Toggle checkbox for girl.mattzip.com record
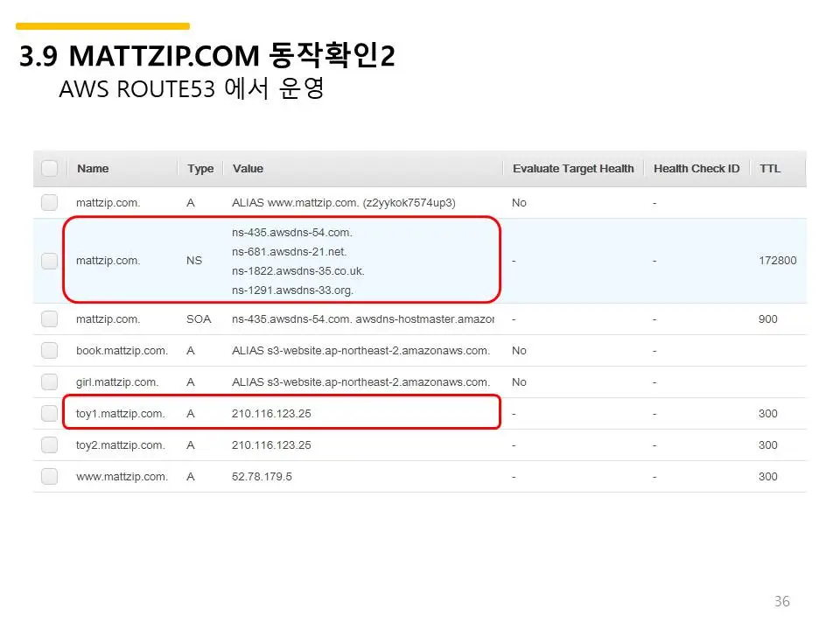The width and height of the screenshot is (840, 630). pyautogui.click(x=49, y=382)
